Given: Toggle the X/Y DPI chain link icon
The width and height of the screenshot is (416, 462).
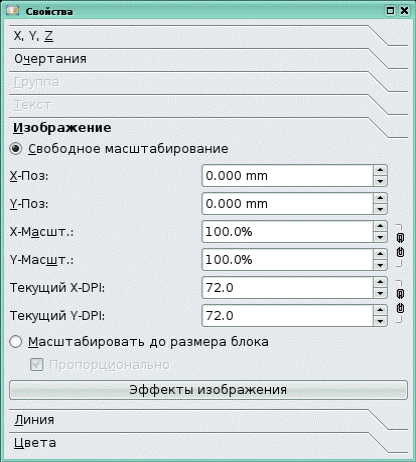Looking at the screenshot, I should pos(400,301).
